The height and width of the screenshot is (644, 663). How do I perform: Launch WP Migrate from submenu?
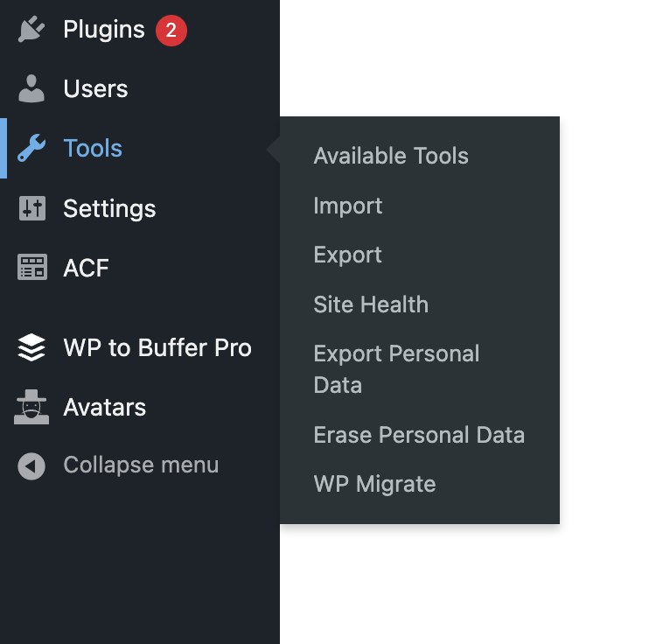click(374, 484)
